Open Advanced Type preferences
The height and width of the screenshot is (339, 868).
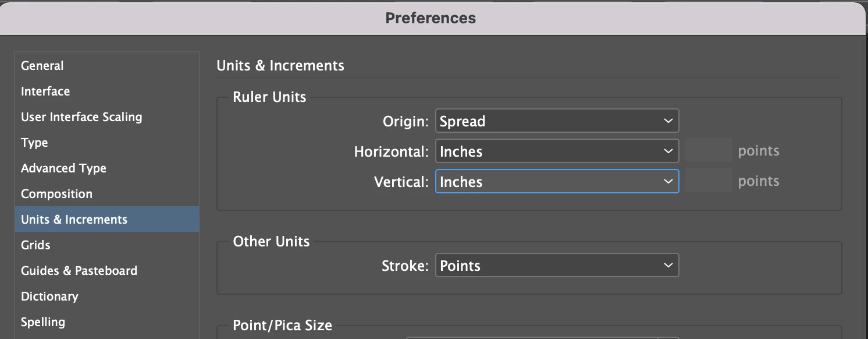pyautogui.click(x=63, y=168)
